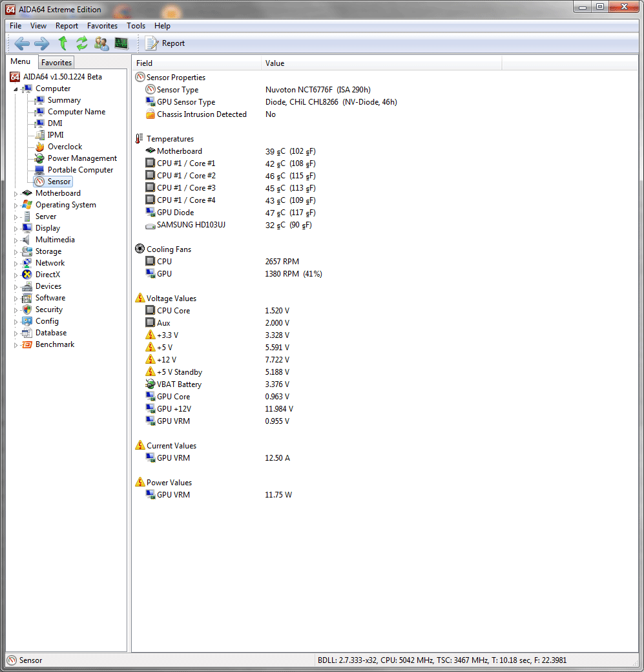
Task: Click the Report toolbar button
Action: 165,43
